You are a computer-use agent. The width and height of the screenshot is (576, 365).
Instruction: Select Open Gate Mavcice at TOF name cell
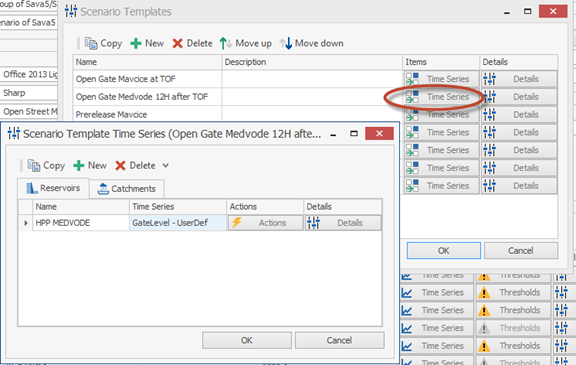[x=147, y=79]
